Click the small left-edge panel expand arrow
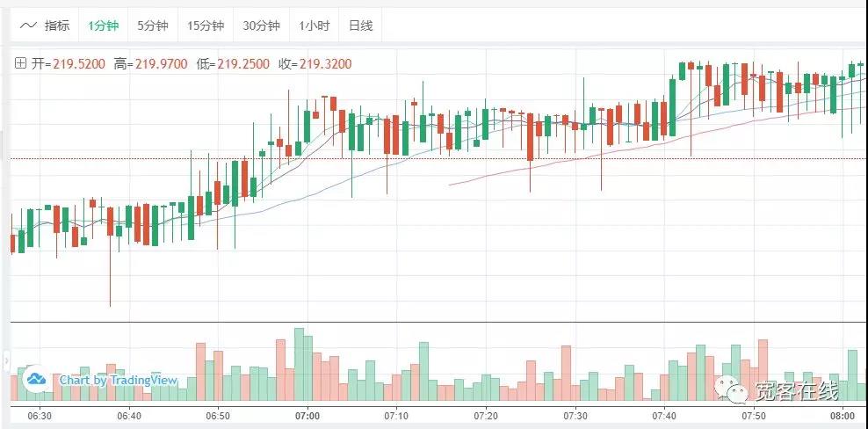 click(6, 360)
